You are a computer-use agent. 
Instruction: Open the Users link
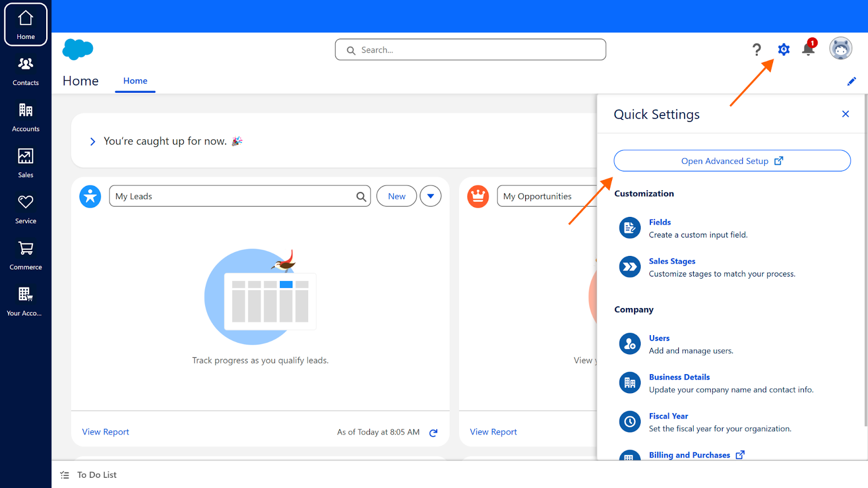click(659, 338)
